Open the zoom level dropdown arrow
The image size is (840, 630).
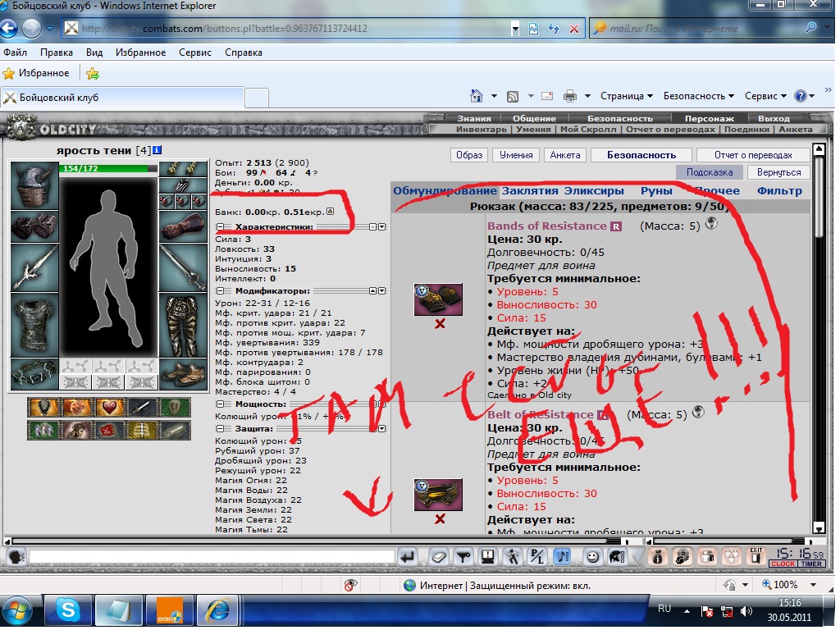pyautogui.click(x=813, y=584)
